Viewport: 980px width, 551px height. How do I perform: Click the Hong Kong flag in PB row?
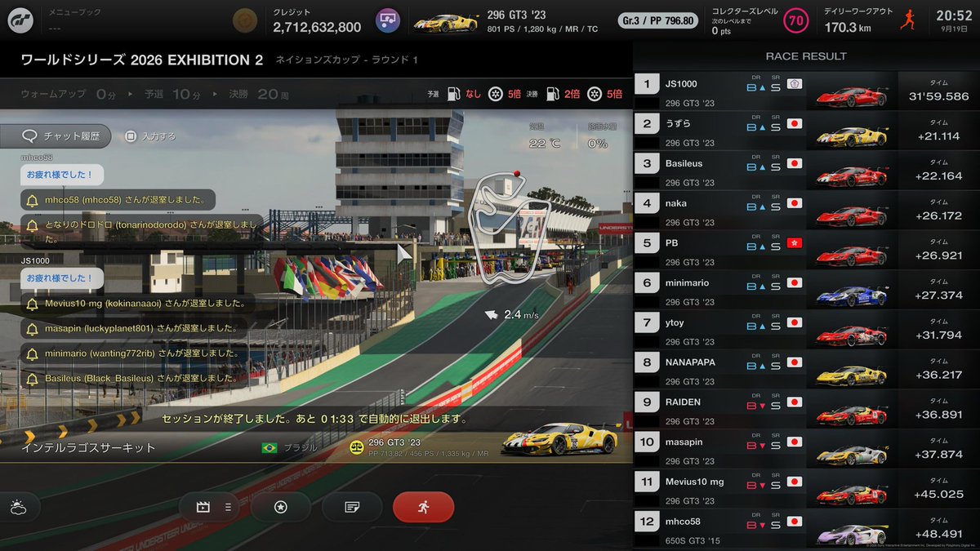click(x=794, y=243)
